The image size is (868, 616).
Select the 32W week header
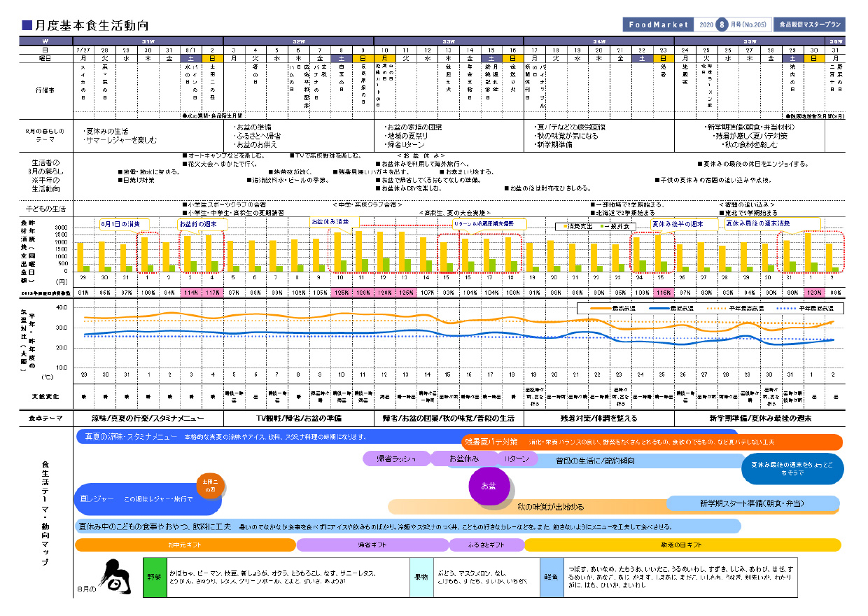point(299,42)
